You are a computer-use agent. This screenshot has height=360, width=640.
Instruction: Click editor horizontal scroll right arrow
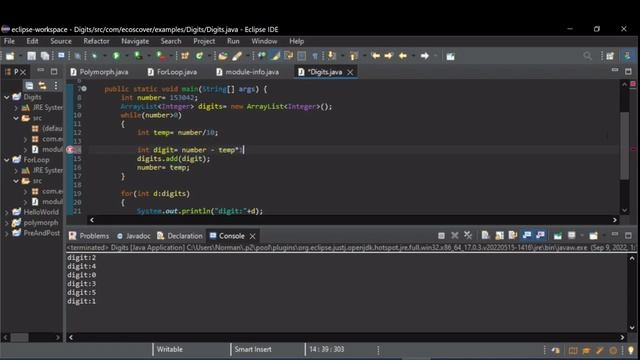(615, 220)
